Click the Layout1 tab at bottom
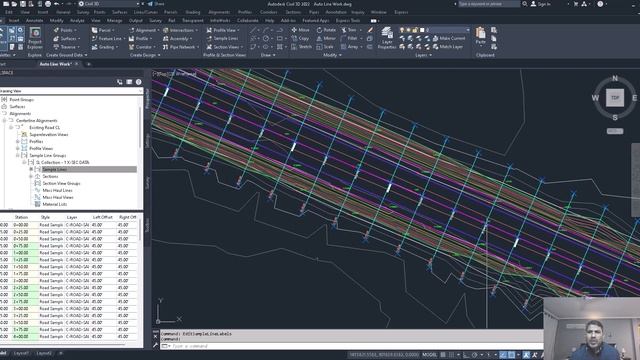The image size is (640, 360). (21, 353)
